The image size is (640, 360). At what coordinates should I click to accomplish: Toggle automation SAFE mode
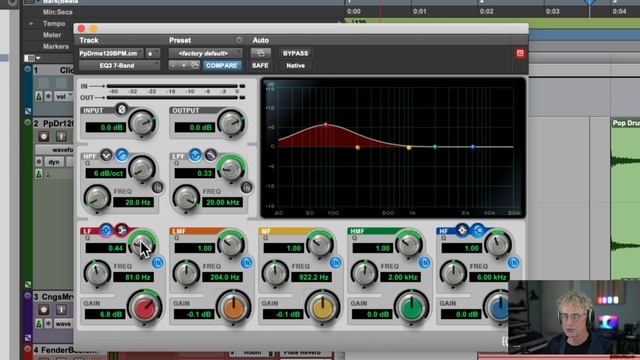click(x=260, y=65)
